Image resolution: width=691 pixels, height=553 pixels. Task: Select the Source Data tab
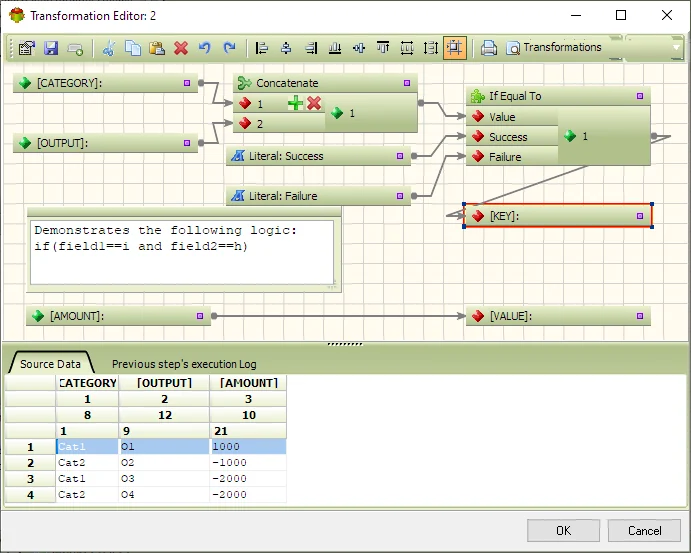tap(50, 364)
